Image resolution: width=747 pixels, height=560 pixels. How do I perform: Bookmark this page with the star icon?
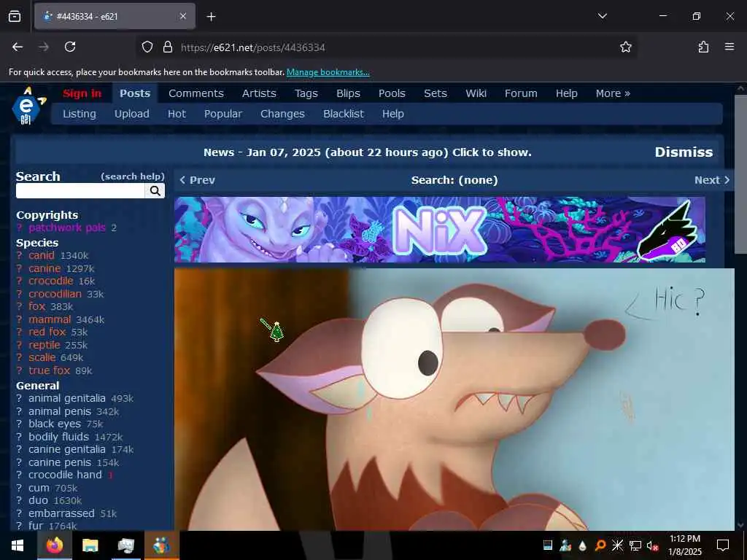(625, 47)
